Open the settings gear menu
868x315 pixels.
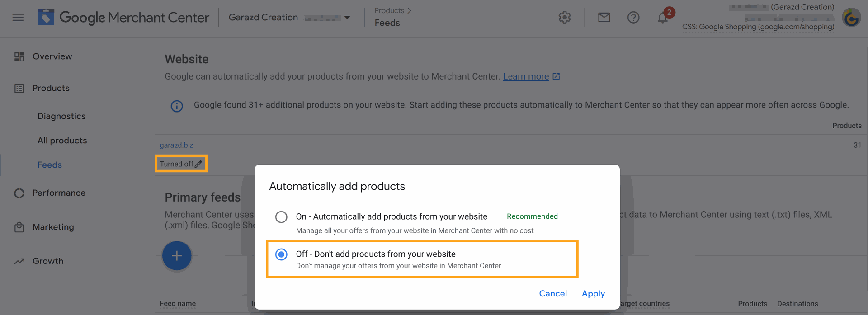coord(565,18)
